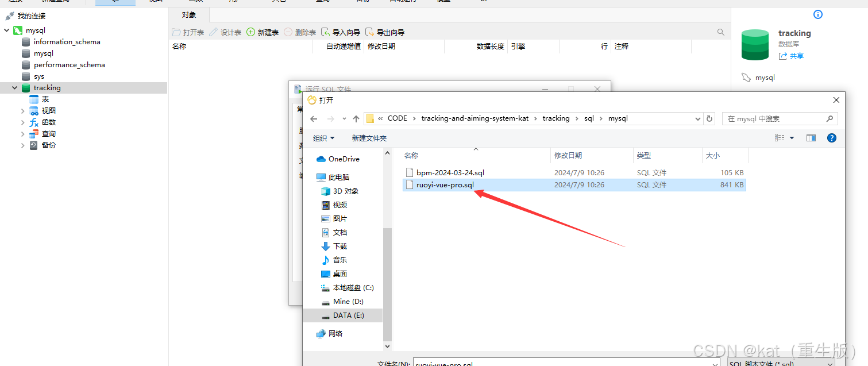The image size is (868, 366).
Task: Switch the file dialog to details view
Action: coord(780,137)
